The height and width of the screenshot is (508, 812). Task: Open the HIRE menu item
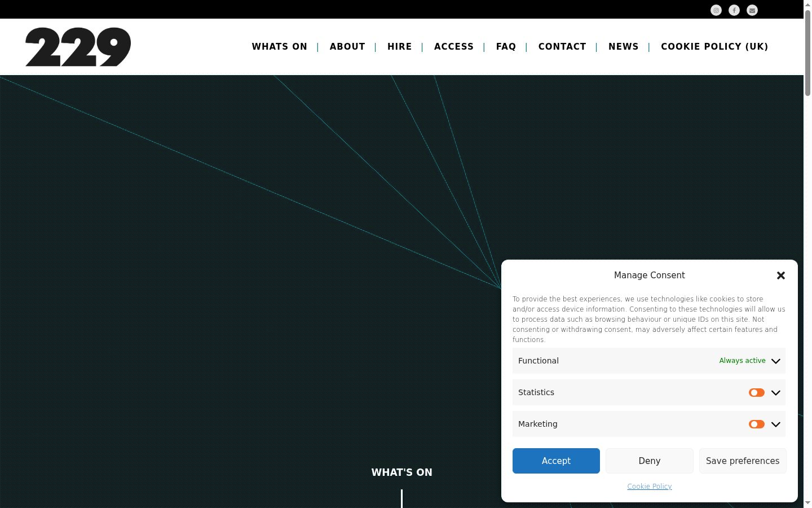(x=400, y=47)
